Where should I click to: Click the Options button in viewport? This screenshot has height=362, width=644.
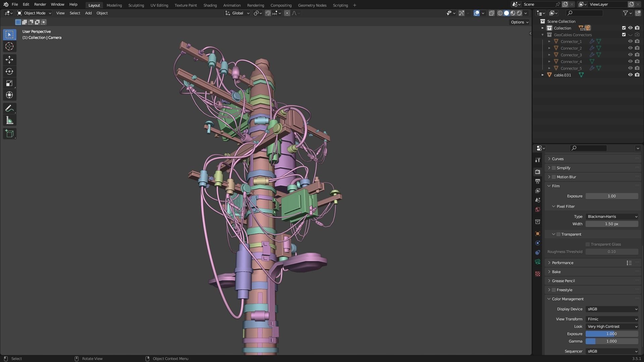[x=519, y=22]
